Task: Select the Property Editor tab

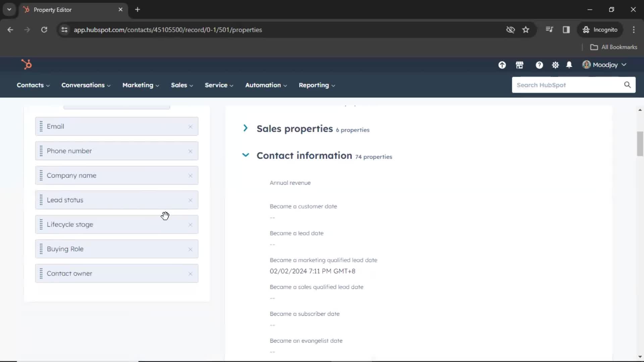Action: coord(73,9)
